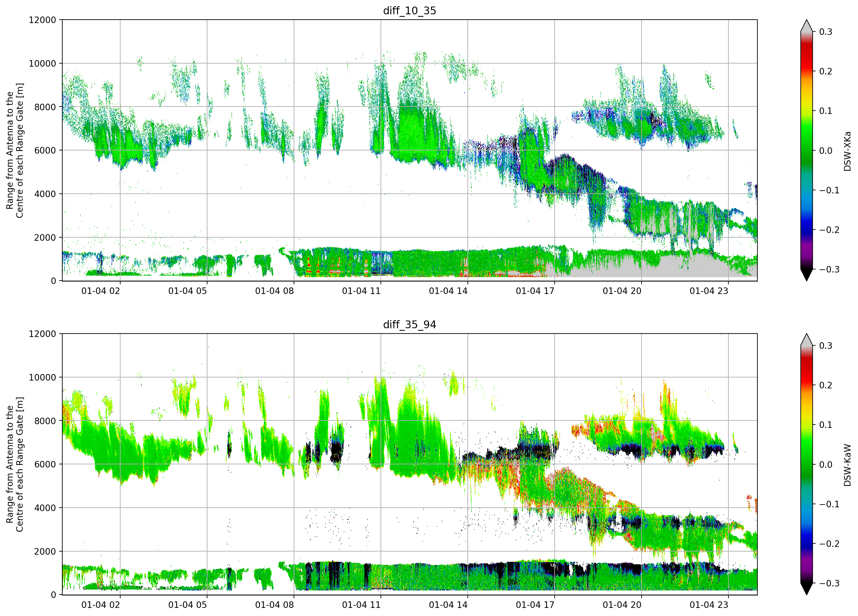The width and height of the screenshot is (858, 616).
Task: Click y-tick '10000' of diff_10_35 plot
Action: (x=42, y=64)
